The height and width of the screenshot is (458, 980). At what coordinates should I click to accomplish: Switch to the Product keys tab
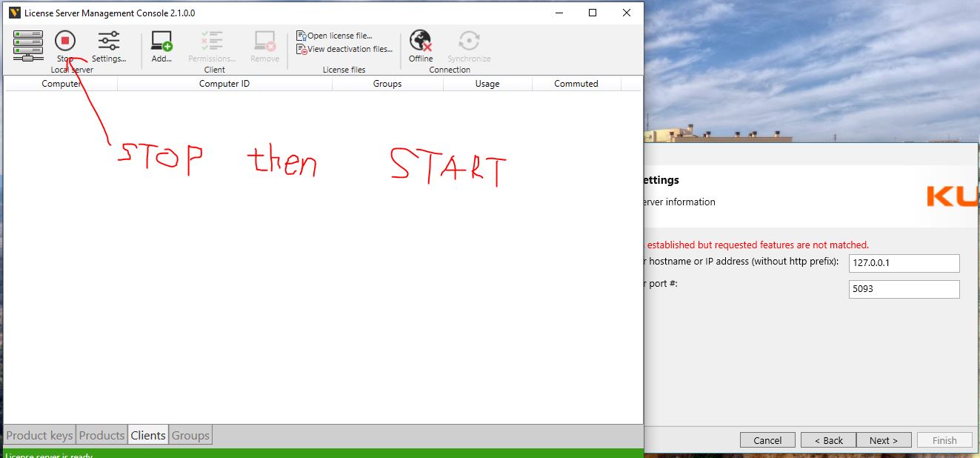[x=40, y=436]
